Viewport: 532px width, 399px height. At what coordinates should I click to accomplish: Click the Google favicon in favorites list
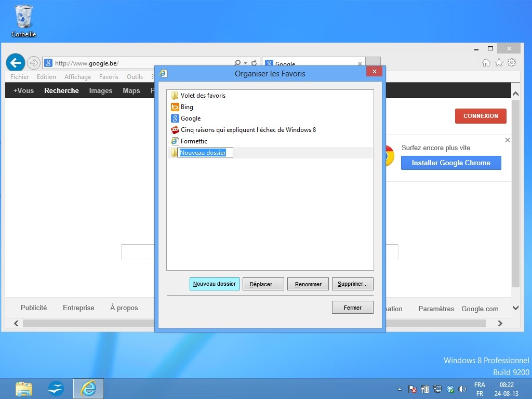pos(175,118)
